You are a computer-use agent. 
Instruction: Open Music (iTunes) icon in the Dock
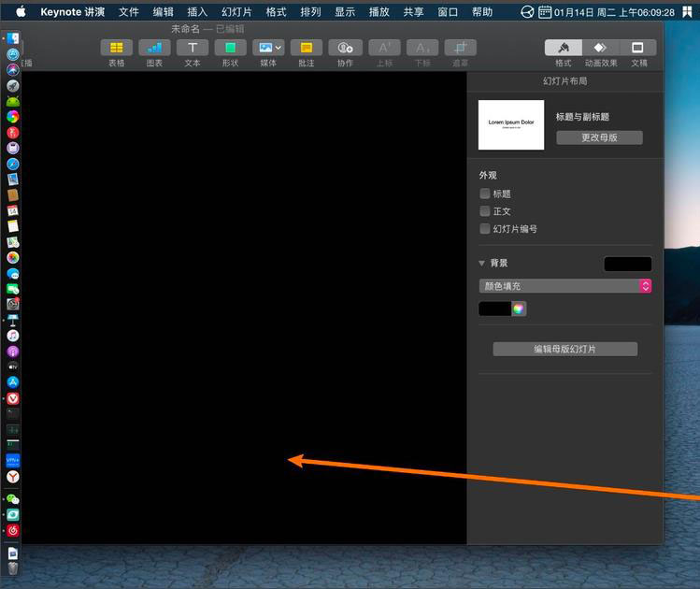coord(13,336)
